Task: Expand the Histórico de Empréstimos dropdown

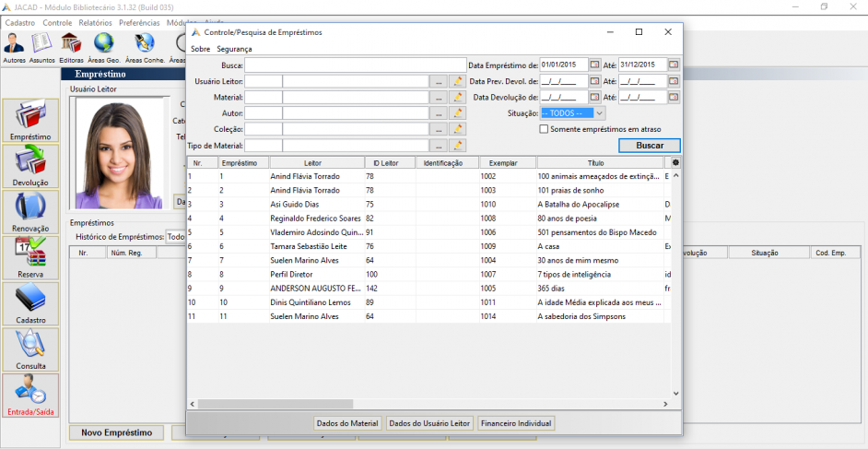Action: [x=176, y=236]
